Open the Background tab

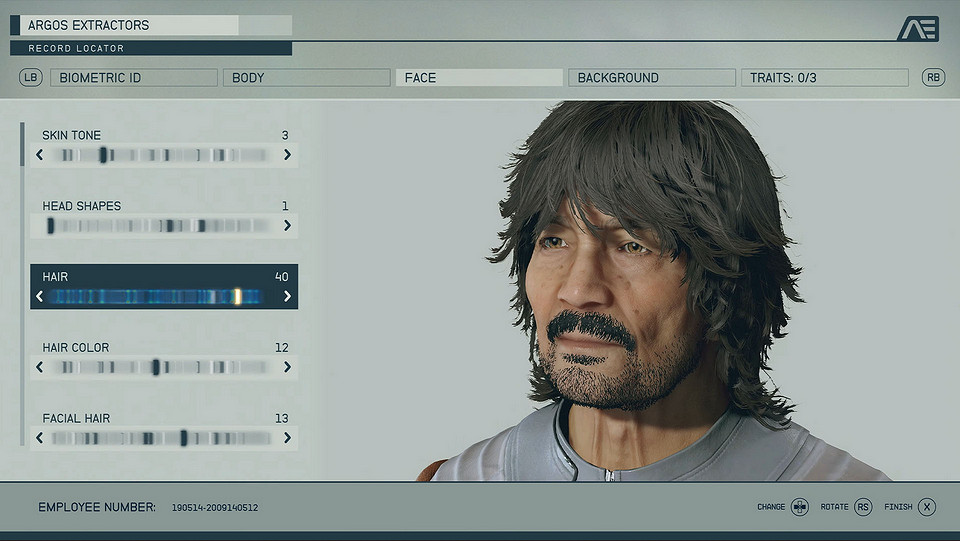pos(651,77)
